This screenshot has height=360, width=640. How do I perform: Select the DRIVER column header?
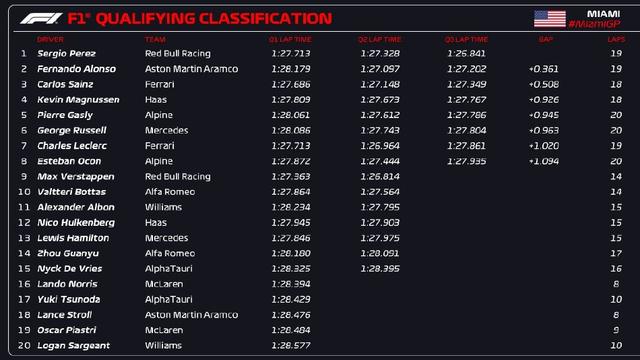(x=50, y=40)
